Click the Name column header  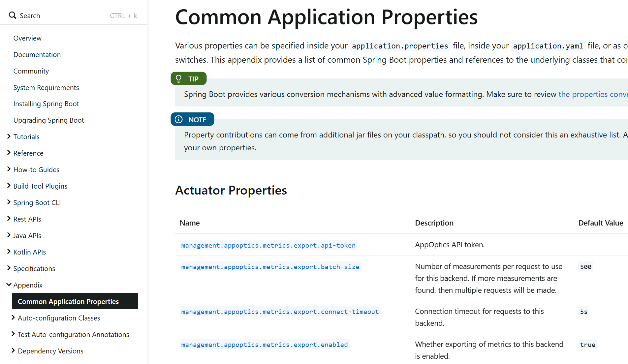190,223
